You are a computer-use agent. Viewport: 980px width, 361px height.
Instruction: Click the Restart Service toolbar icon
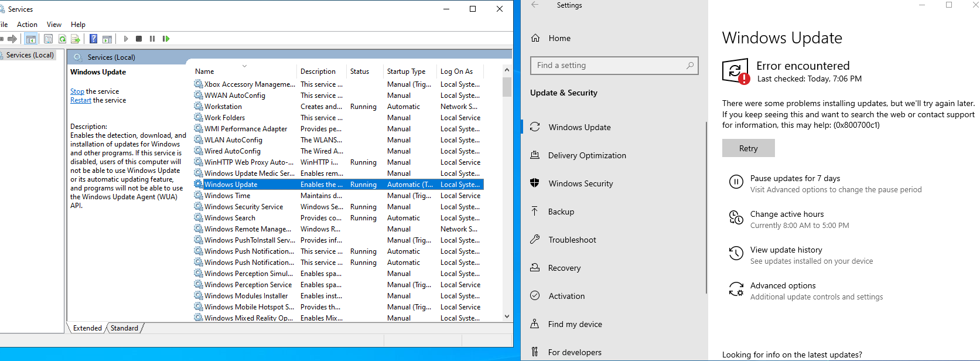coord(166,39)
